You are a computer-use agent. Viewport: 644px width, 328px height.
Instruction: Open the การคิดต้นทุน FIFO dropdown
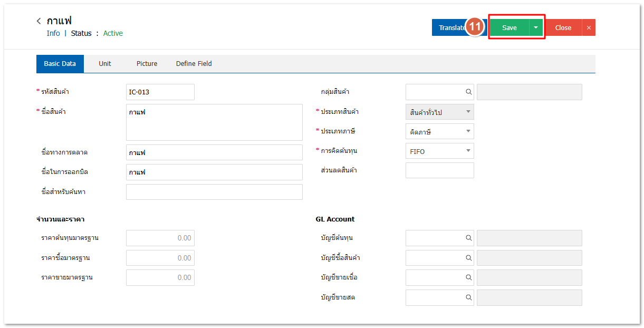[x=468, y=151]
